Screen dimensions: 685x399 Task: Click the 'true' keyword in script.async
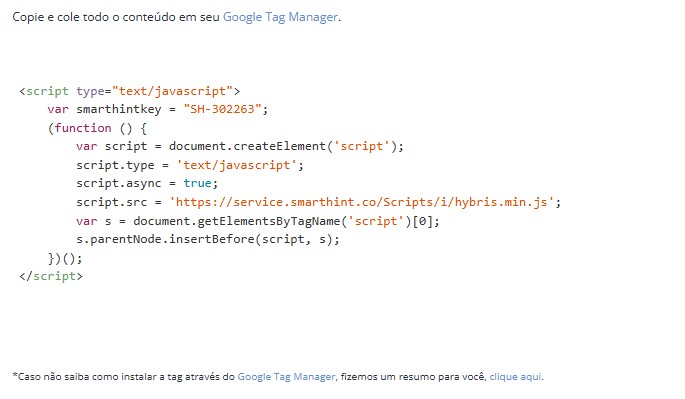tap(197, 183)
